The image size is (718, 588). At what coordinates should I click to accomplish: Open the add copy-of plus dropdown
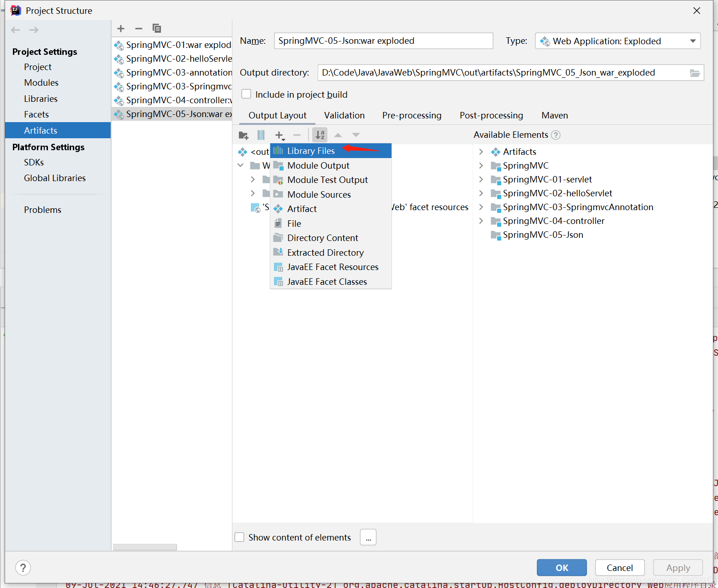point(279,135)
